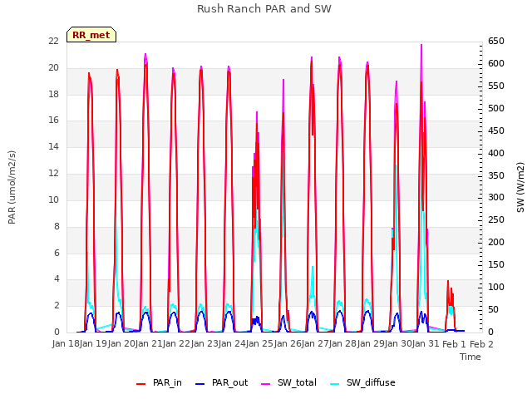Click the 100 tick on SW axis
This screenshot has width=532, height=399.
pos(496,288)
